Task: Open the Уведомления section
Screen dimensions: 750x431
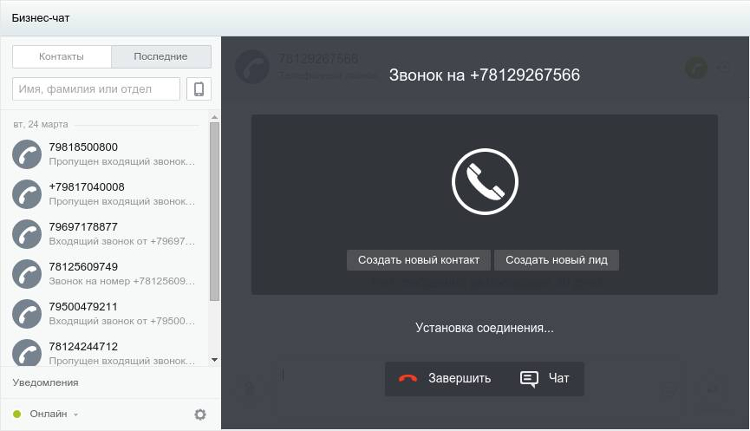Action: pyautogui.click(x=45, y=383)
